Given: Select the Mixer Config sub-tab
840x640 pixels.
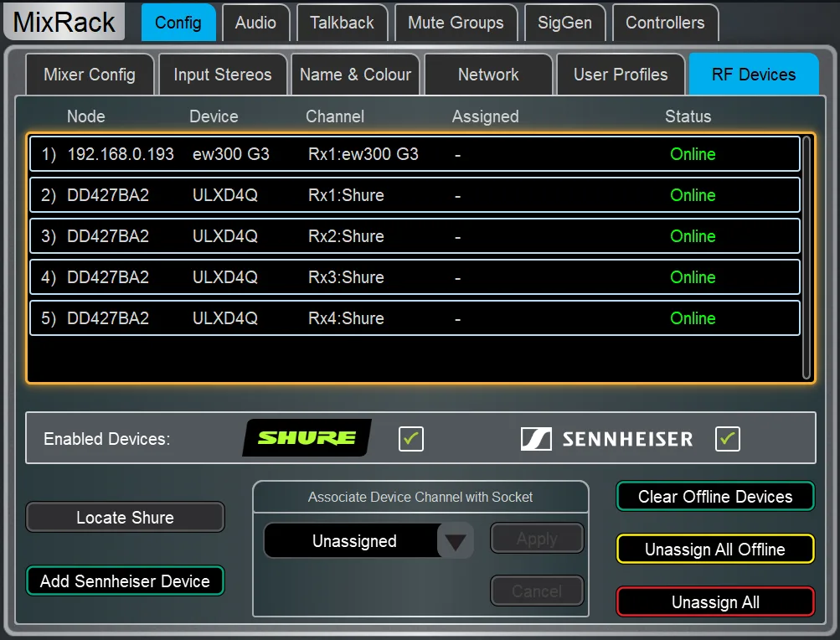Looking at the screenshot, I should click(x=90, y=75).
